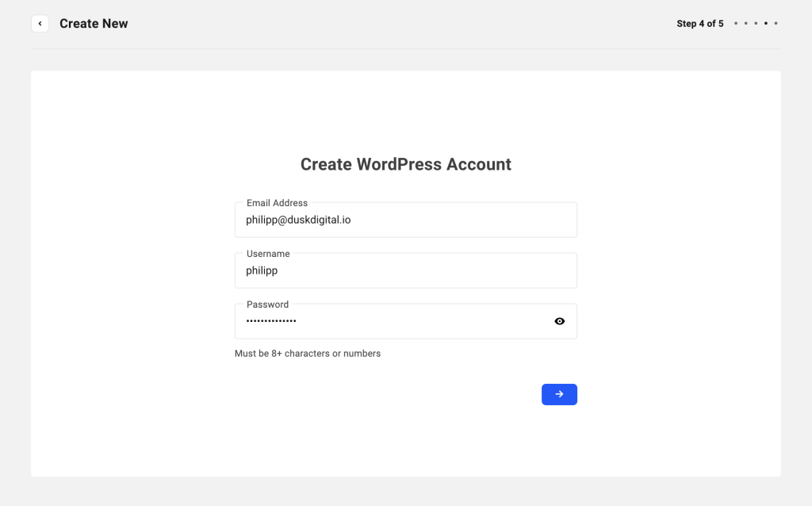Click the first step progress dot
Viewport: 812px width, 506px height.
tap(737, 23)
